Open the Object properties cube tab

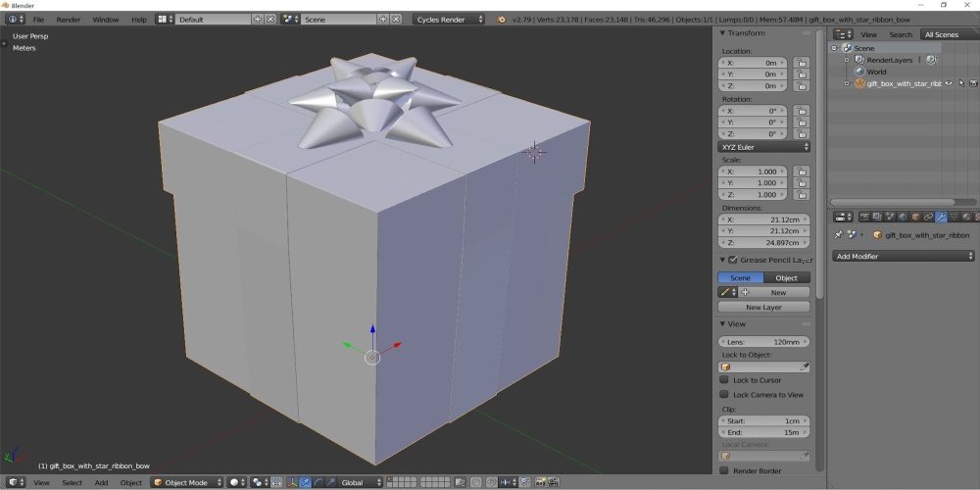[915, 217]
